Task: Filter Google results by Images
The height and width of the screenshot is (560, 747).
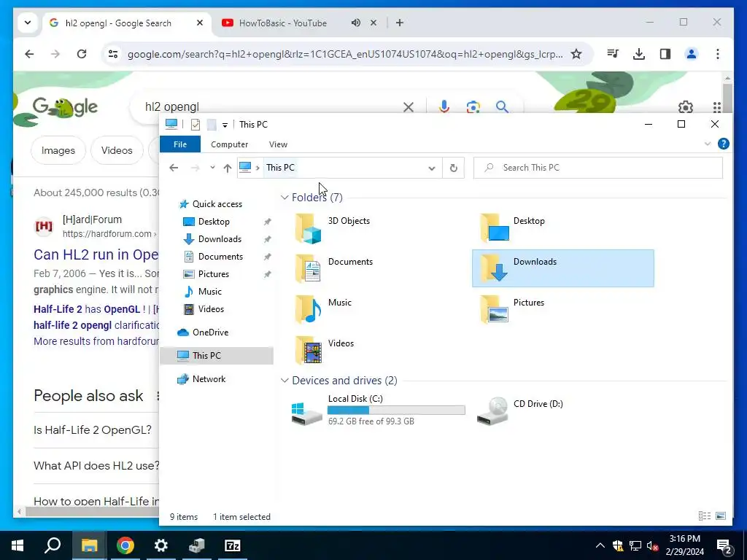Action: click(58, 150)
